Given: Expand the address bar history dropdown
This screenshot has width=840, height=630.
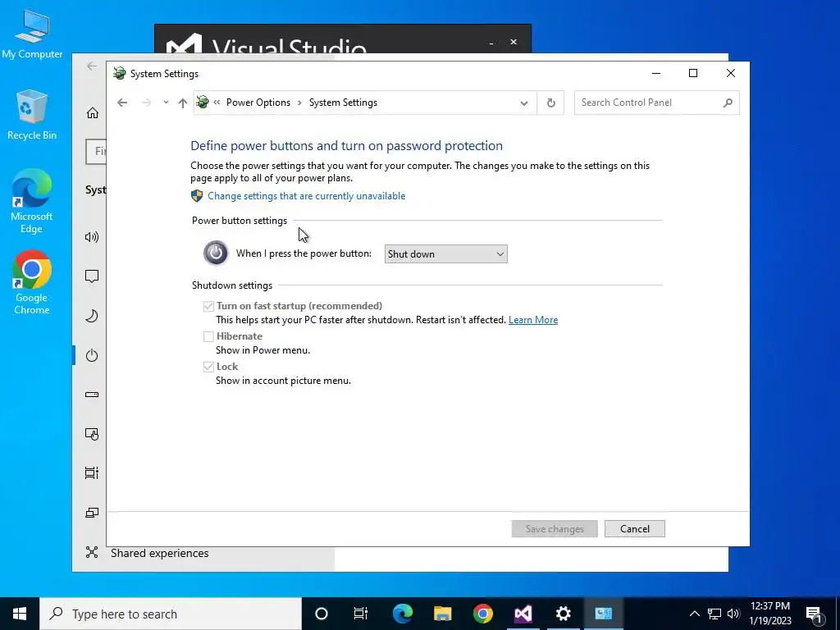Looking at the screenshot, I should click(x=524, y=103).
